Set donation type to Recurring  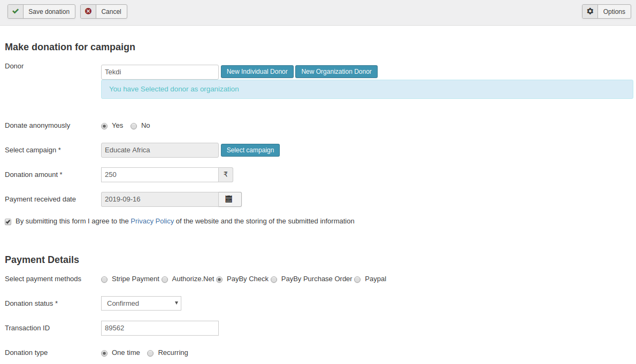[x=150, y=353]
